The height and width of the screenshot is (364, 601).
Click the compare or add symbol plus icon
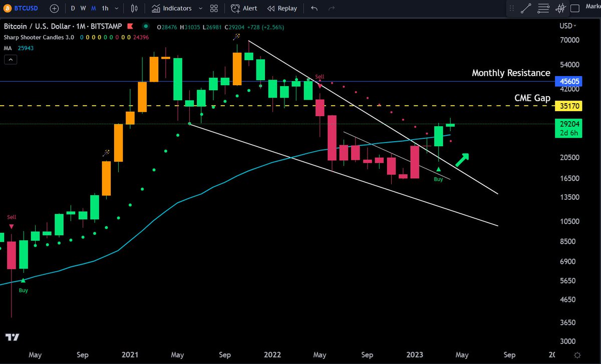[x=54, y=9]
